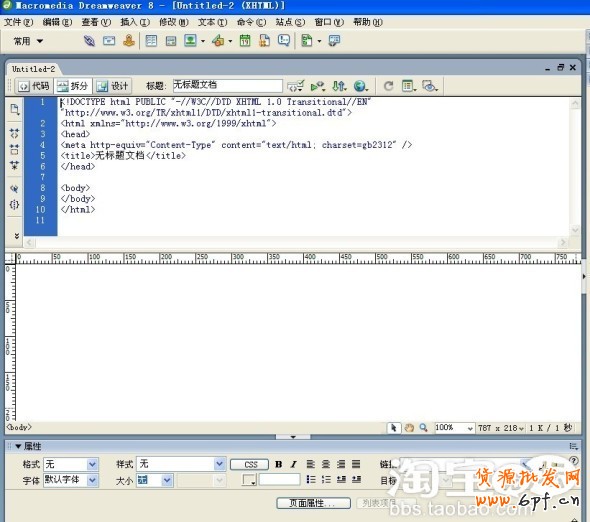This screenshot has height=522, width=590.
Task: Open the 文件 menu
Action: point(18,22)
